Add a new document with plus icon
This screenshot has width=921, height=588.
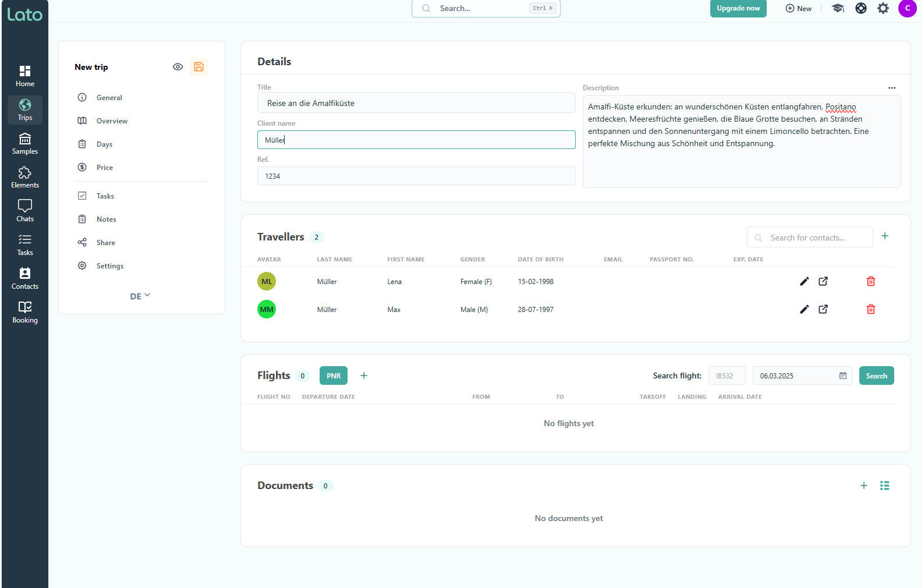(x=864, y=486)
